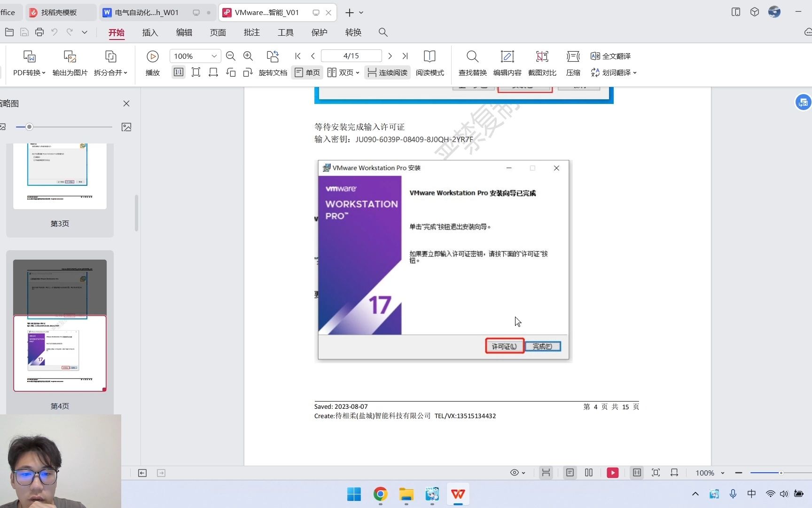812x508 pixels.
Task: Click fit page view icon
Action: (x=196, y=72)
